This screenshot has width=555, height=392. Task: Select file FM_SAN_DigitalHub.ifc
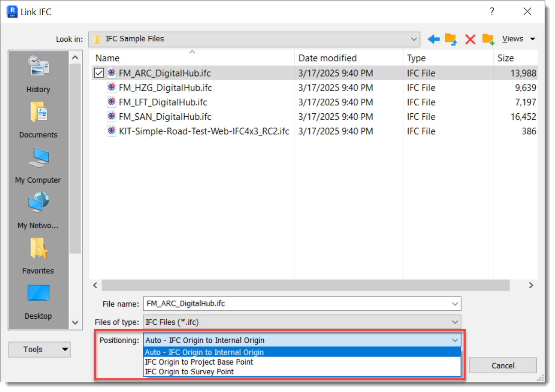coord(165,117)
